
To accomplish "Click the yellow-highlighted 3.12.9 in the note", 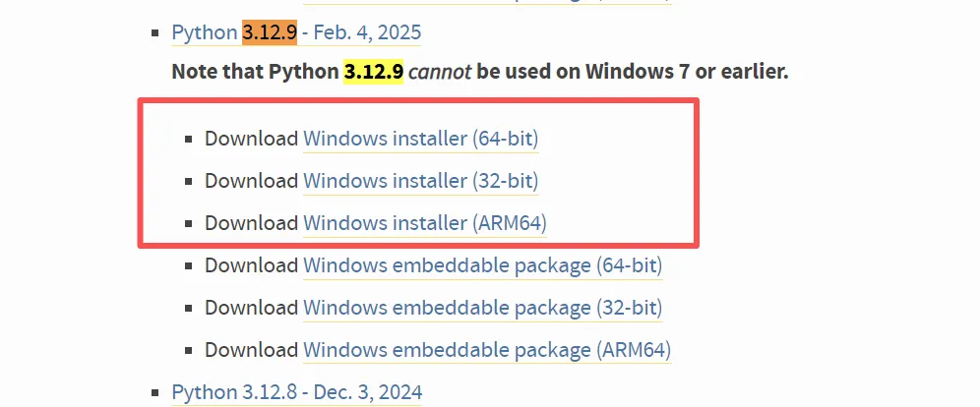I will (x=373, y=72).
